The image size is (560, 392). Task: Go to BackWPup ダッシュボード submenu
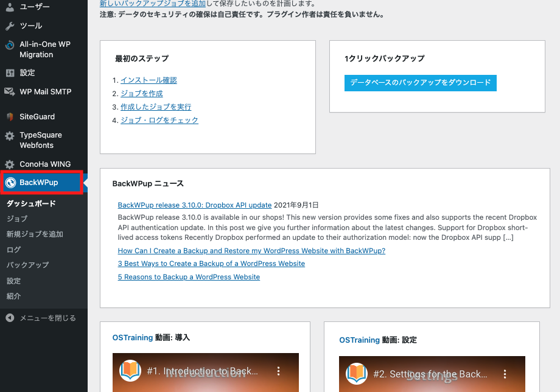pyautogui.click(x=31, y=203)
